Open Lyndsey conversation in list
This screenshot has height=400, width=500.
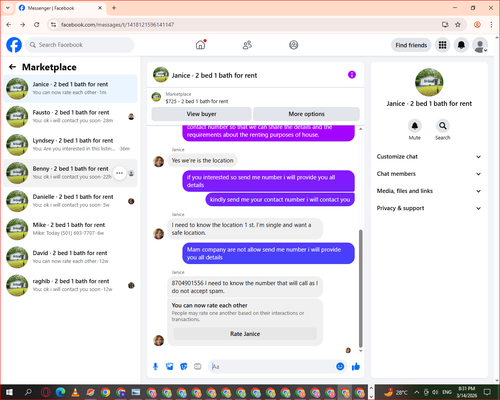tap(70, 145)
